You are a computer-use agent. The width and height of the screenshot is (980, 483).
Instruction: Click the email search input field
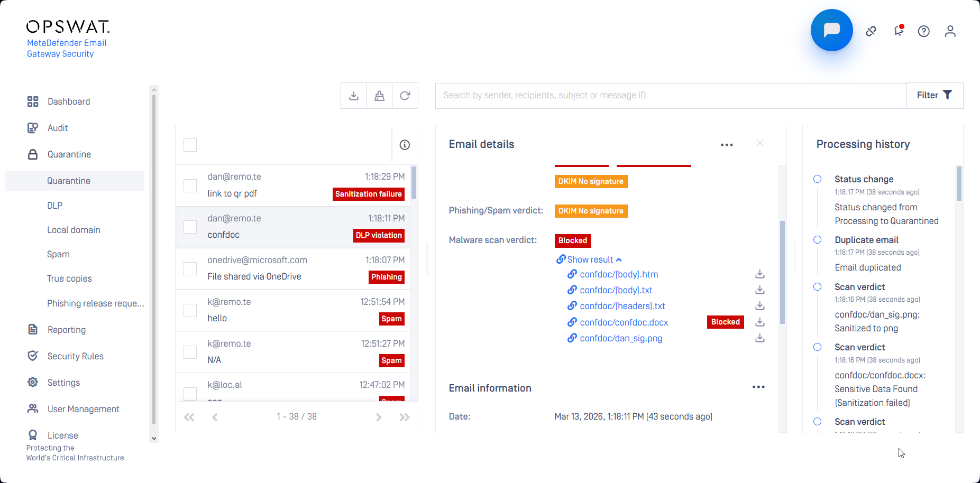[x=670, y=96]
